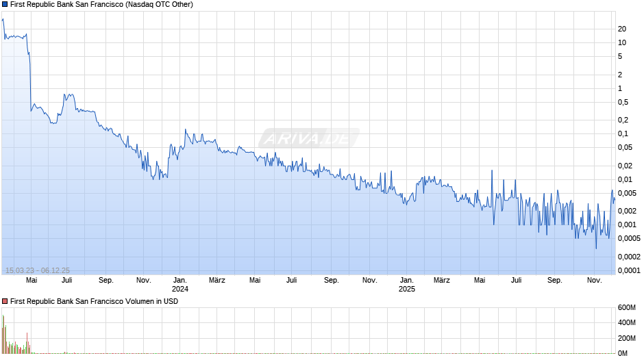644x360 pixels.
Task: Click the price axis label '0,0001'
Action: click(x=629, y=270)
